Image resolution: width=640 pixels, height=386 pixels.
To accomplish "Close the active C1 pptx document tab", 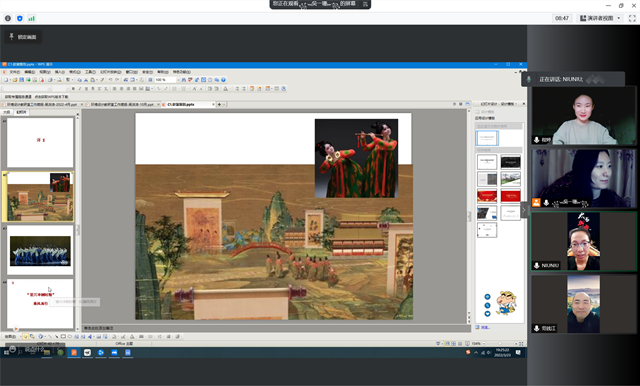I will [213, 104].
